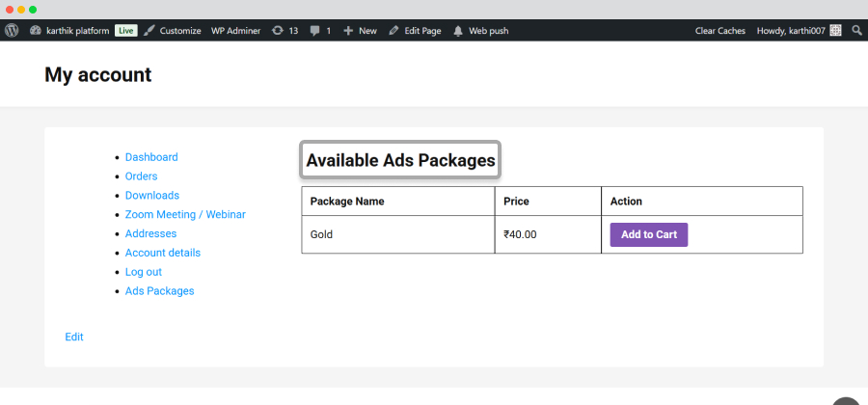Open Zoom Meeting / Webinar link
The width and height of the screenshot is (868, 405).
point(185,214)
